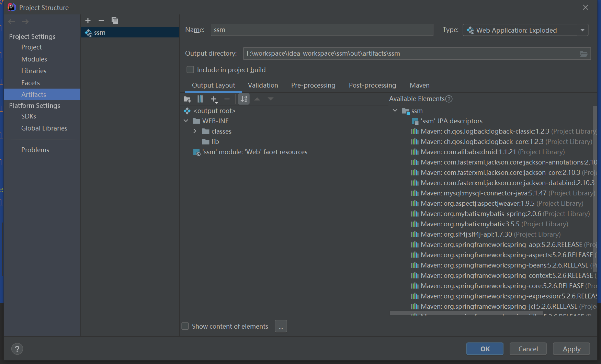Select the output root node

tap(210, 111)
